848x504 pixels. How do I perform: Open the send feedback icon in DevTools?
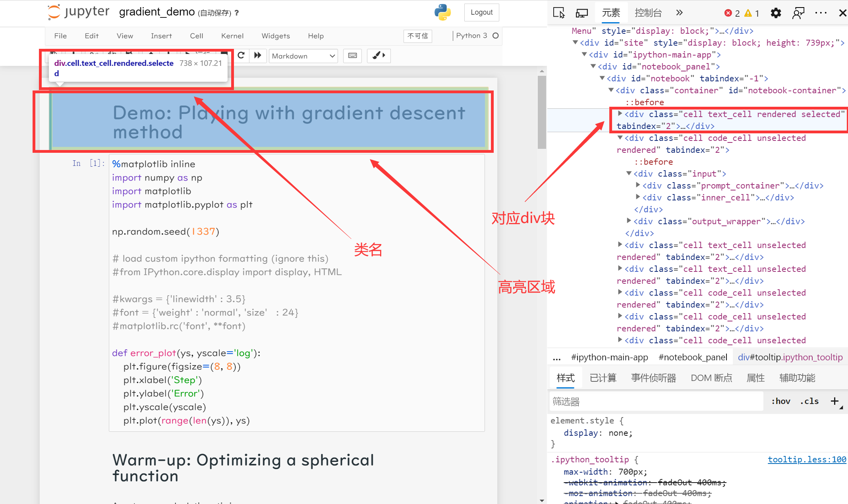click(x=798, y=13)
